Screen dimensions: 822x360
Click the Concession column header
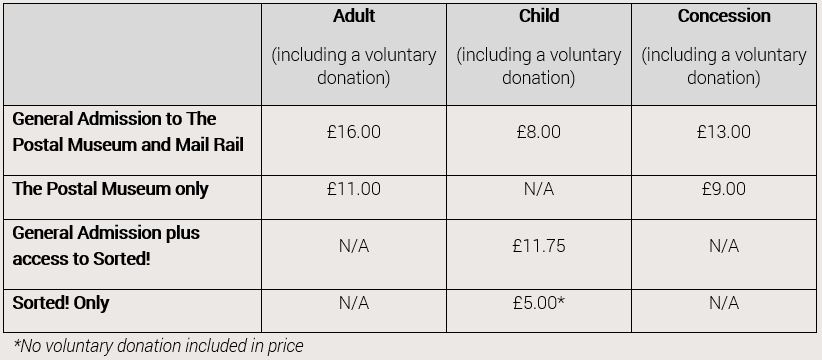(x=724, y=16)
